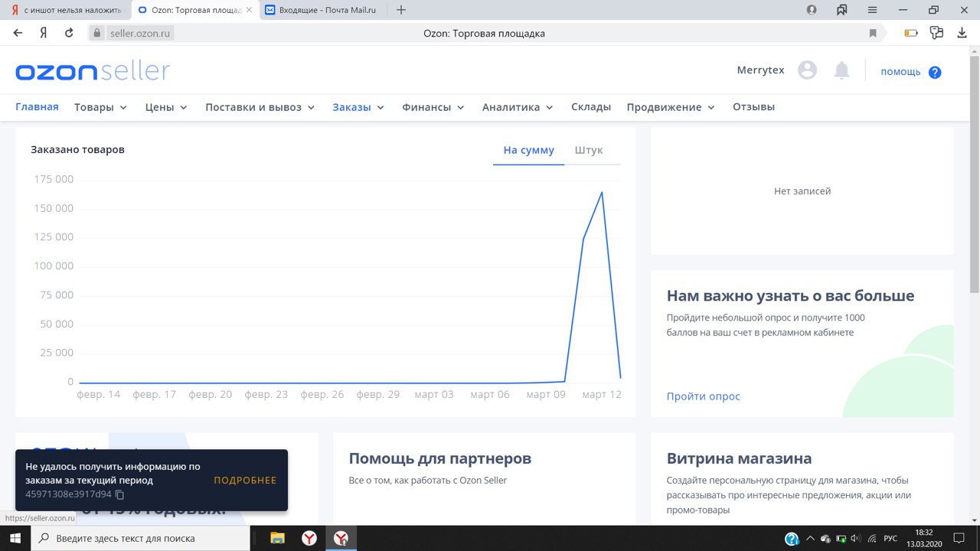980x551 pixels.
Task: Click ПОДРОБНЕЕ in error notification
Action: (245, 481)
